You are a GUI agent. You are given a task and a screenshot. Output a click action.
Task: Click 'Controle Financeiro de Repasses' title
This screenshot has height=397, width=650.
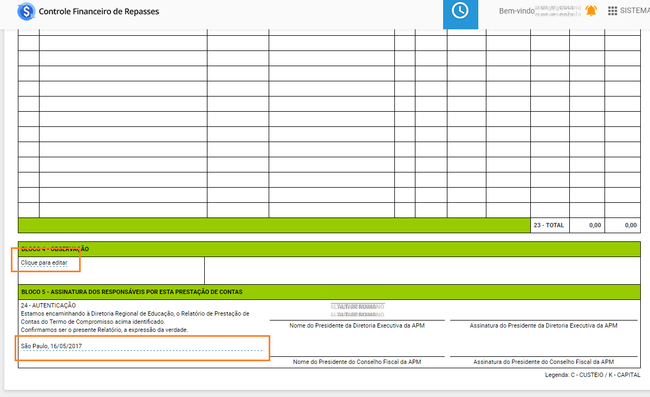99,12
